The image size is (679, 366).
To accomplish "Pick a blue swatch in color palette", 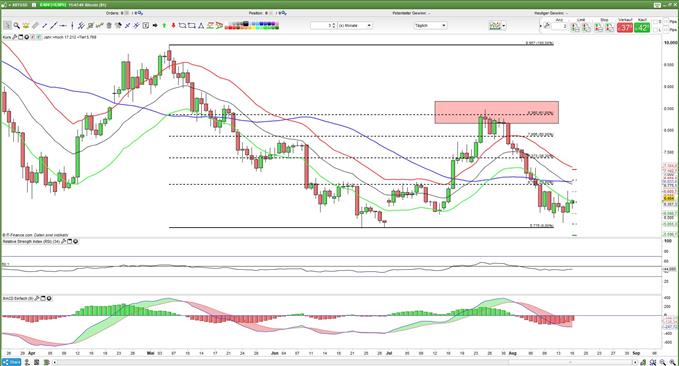I will point(260,24).
